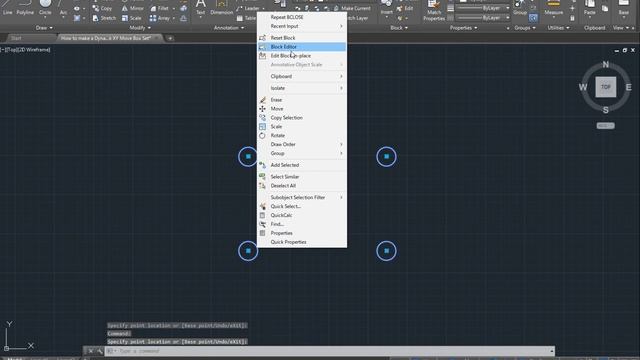
Task: Select the Circle tool in ribbon
Action: [45, 7]
